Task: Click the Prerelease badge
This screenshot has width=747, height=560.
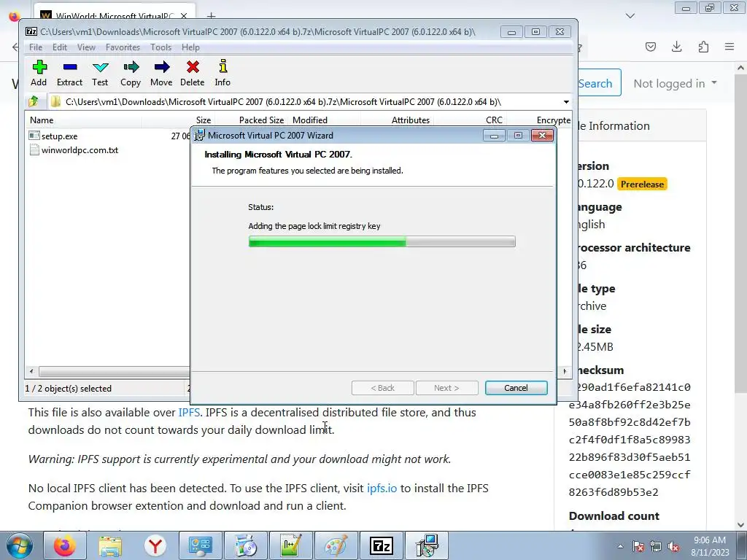Action: (642, 184)
